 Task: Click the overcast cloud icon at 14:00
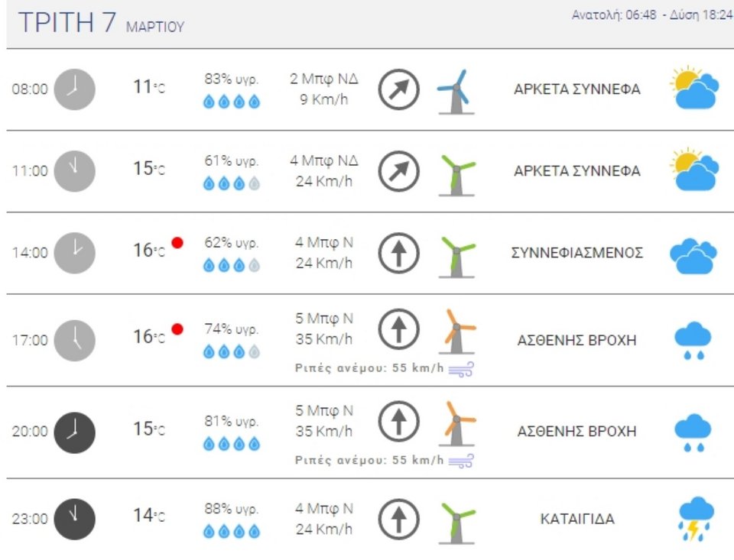click(693, 254)
